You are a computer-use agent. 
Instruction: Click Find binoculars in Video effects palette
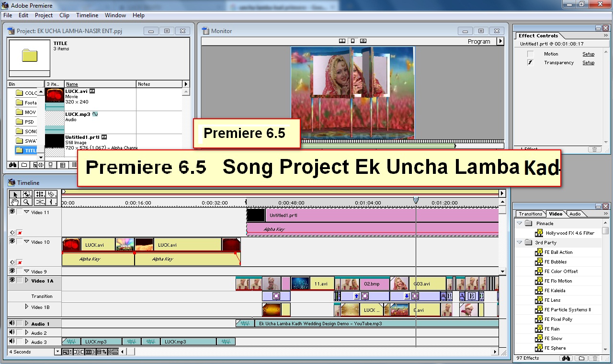(x=566, y=358)
